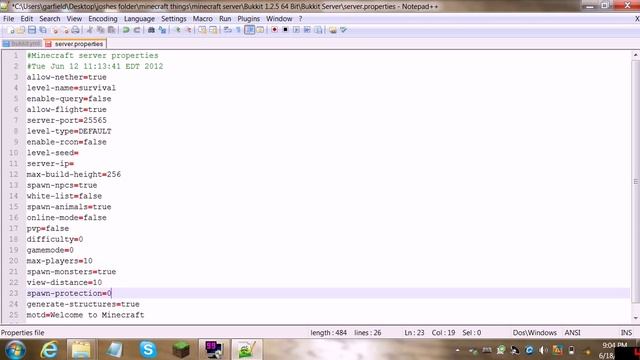Click line 'pvp=false' in editor
The width and height of the screenshot is (640, 360).
pos(48,229)
